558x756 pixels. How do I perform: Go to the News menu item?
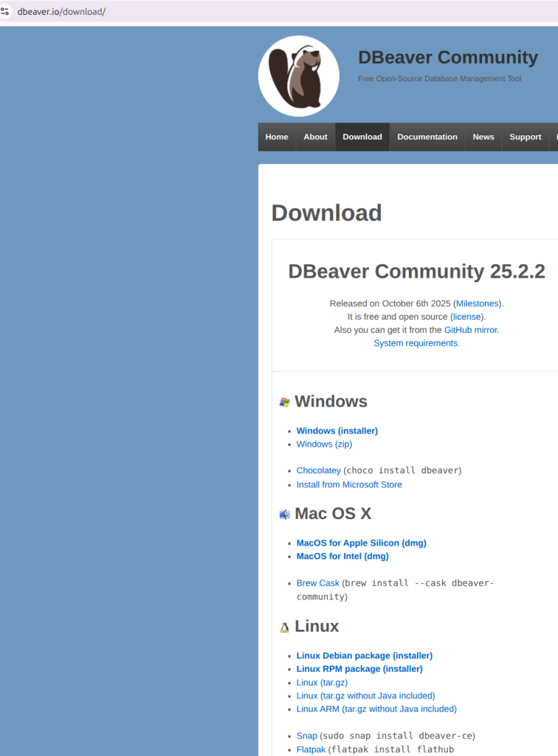[x=483, y=137]
